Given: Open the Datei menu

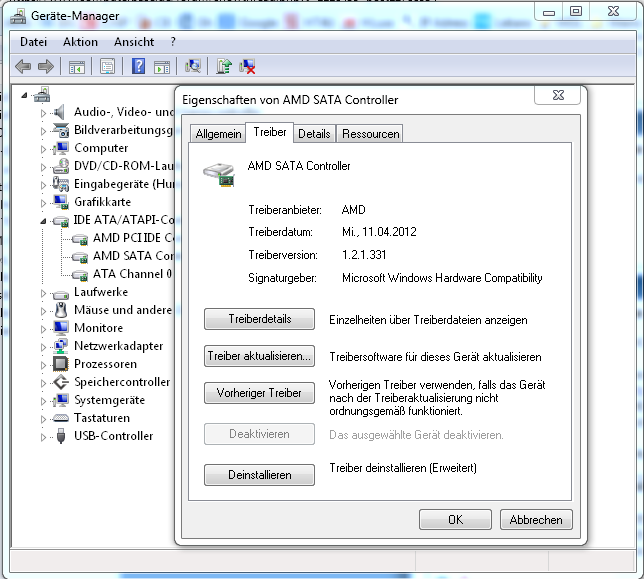Looking at the screenshot, I should point(33,42).
